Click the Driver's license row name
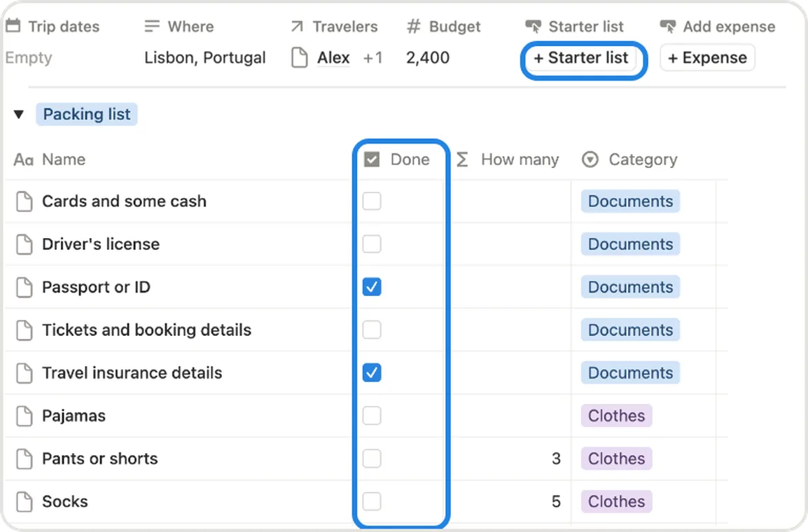Image resolution: width=808 pixels, height=532 pixels. (101, 244)
